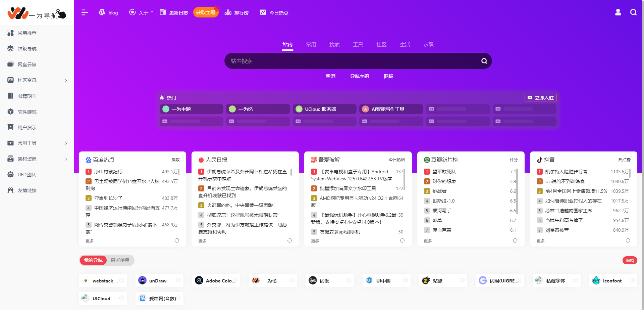This screenshot has width=644, height=310.
Task: Click the orange 获取主题 button
Action: pyautogui.click(x=206, y=12)
